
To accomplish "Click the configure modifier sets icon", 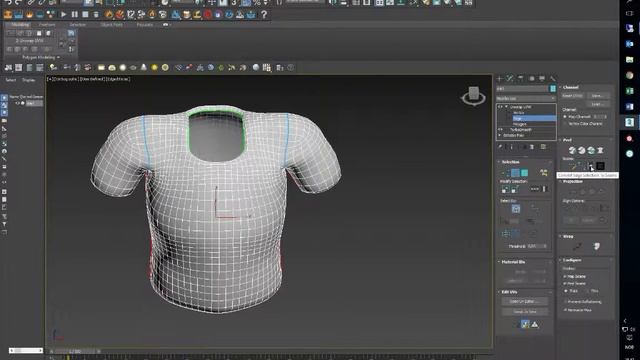I will click(543, 147).
